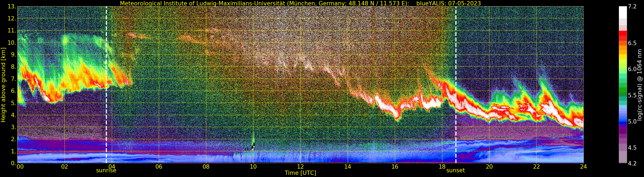644x177 pixels.
Task: Click the 'sunset' label below the axis
Action: tap(456, 171)
